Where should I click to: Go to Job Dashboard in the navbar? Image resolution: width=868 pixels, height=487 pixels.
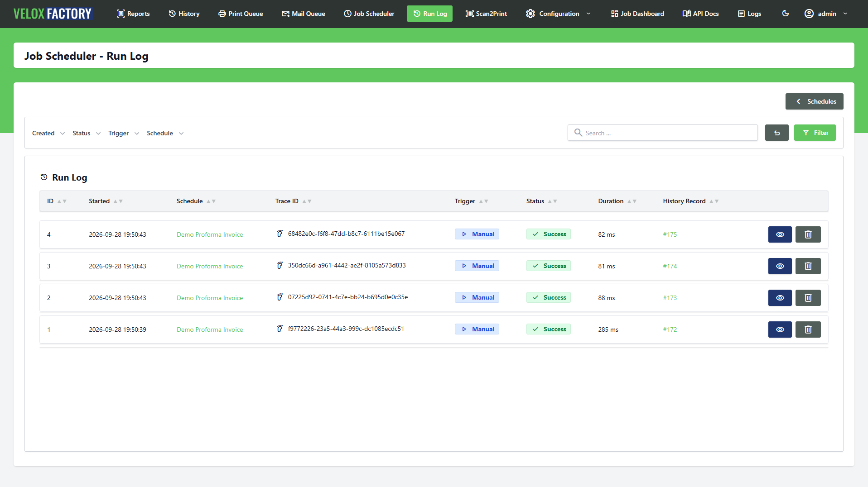click(x=637, y=14)
